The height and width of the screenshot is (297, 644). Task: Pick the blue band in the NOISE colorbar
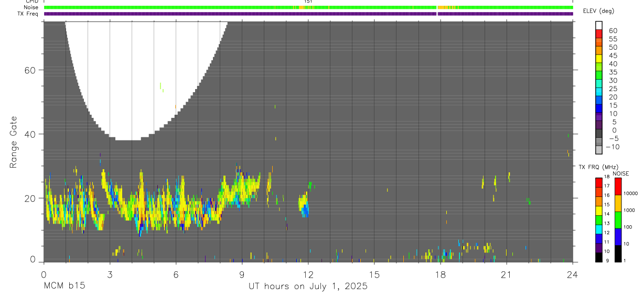tap(618, 236)
